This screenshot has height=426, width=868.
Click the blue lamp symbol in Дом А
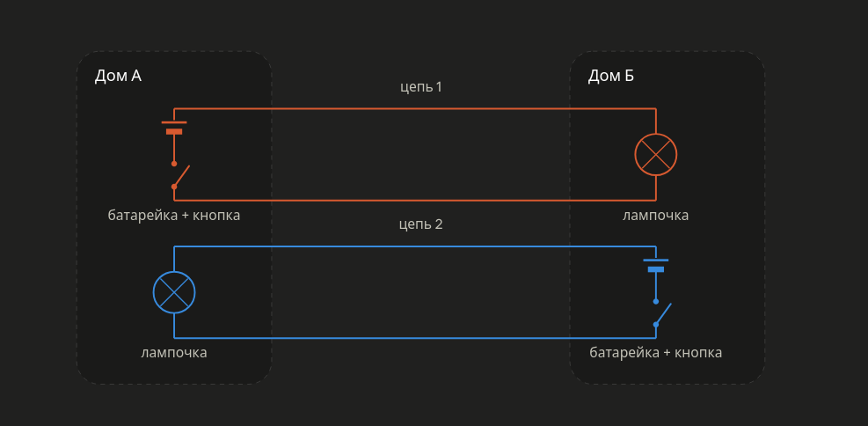(x=174, y=292)
